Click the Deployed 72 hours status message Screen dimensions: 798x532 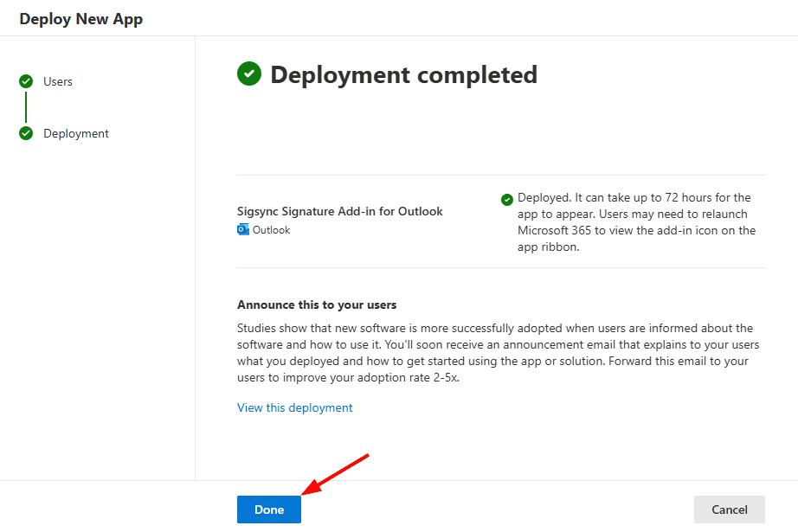pyautogui.click(x=637, y=221)
